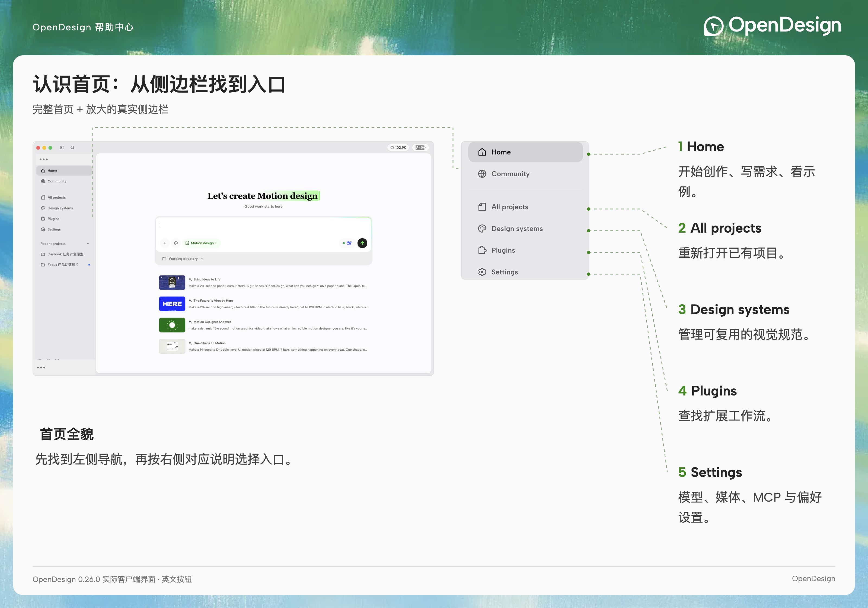
Task: Click the Home icon in the enlarged sidebar
Action: [482, 152]
